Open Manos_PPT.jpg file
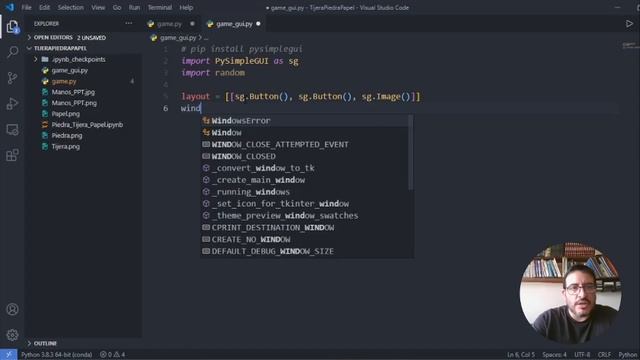 pos(73,92)
